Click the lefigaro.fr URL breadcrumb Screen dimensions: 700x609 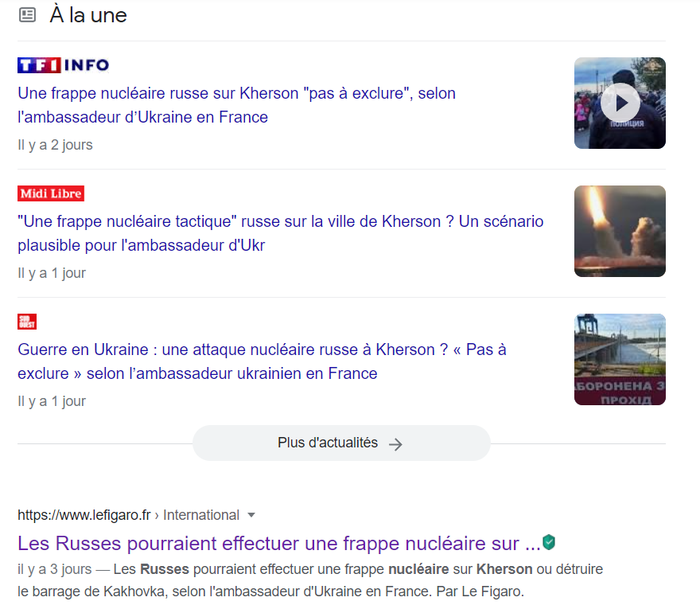(84, 515)
